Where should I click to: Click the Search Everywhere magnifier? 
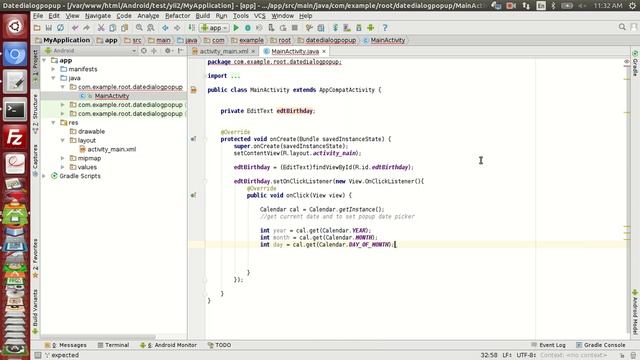[622, 27]
